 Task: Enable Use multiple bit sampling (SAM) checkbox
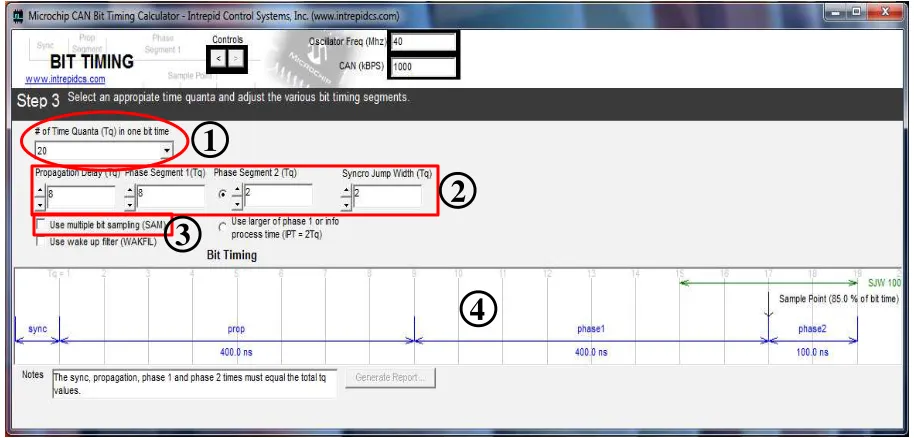(41, 225)
